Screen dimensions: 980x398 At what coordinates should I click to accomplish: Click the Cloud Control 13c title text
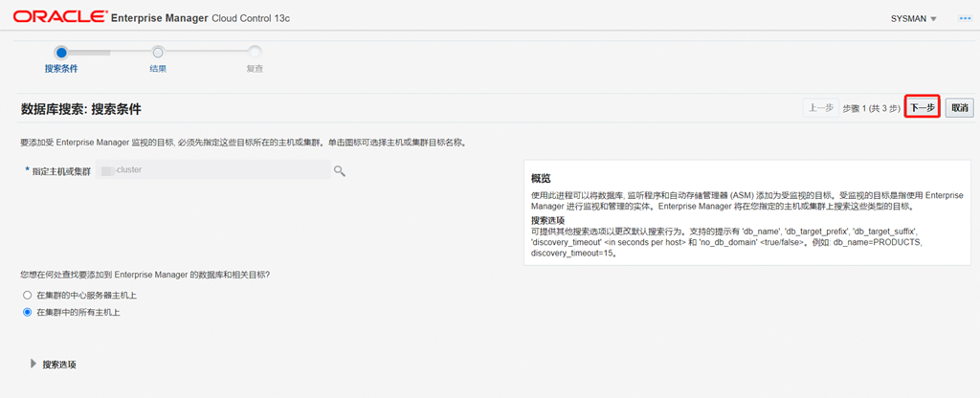click(251, 19)
